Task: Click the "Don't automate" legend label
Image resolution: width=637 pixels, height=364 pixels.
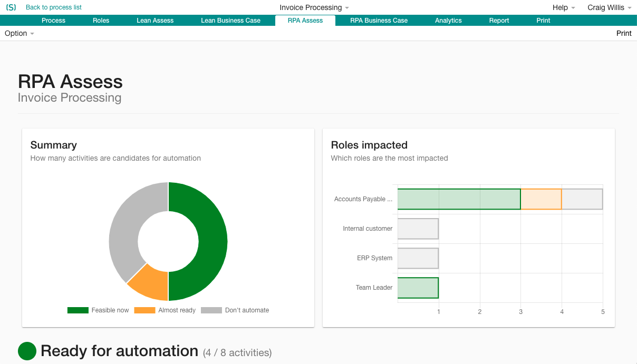Action: (x=247, y=310)
